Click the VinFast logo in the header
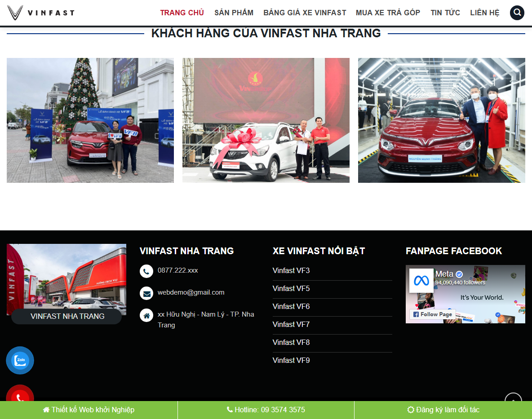Screen dimensions: 532x419 click(40, 12)
